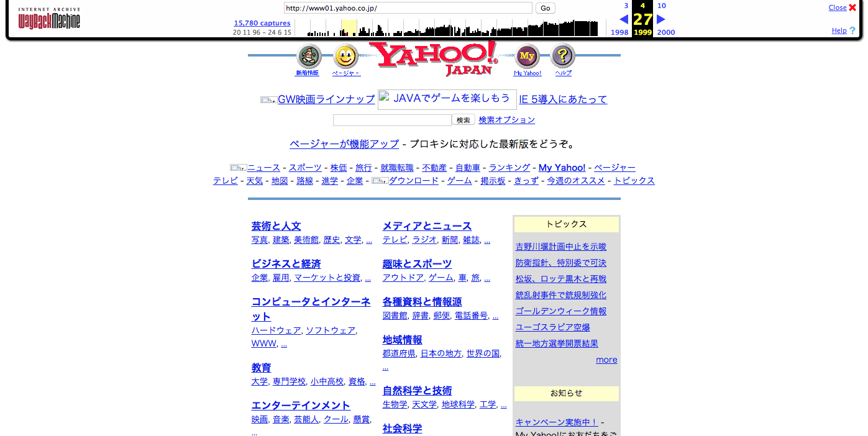
Task: Open the 教育 category
Action: click(x=261, y=368)
